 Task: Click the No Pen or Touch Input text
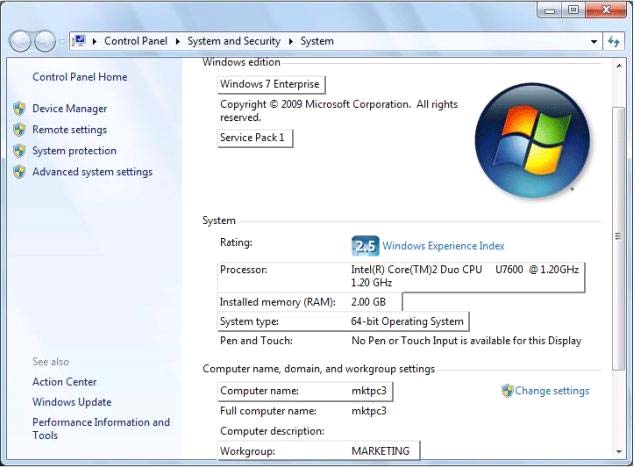466,341
